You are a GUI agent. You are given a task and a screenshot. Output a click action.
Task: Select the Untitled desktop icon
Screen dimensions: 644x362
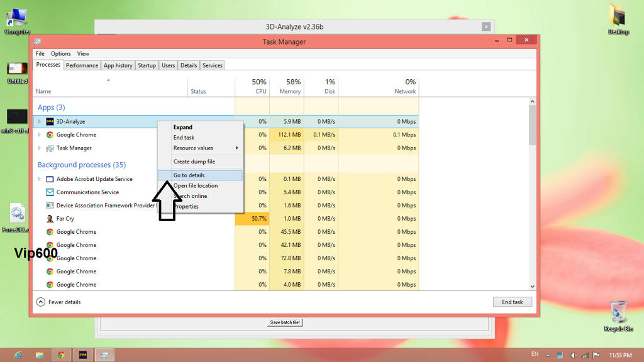(17, 73)
